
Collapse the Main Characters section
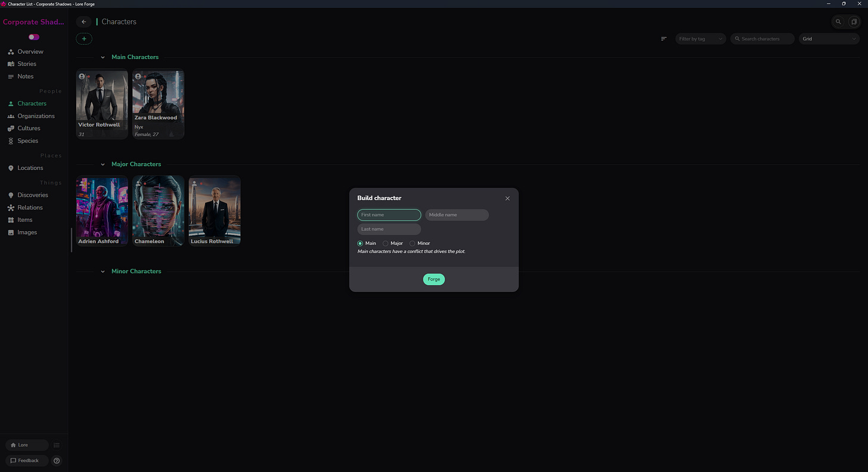[x=102, y=57]
